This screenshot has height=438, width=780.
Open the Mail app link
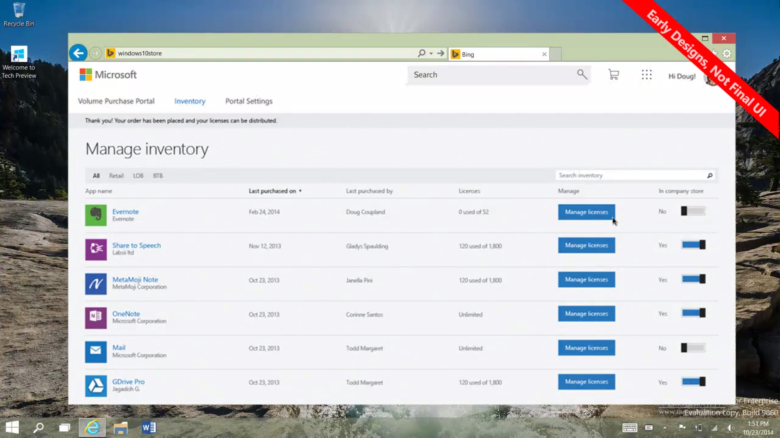(x=118, y=347)
